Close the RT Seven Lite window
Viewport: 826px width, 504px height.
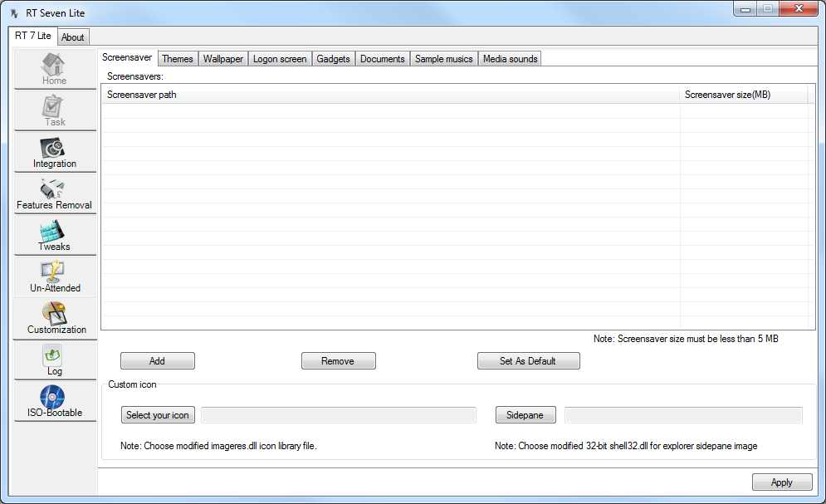799,9
